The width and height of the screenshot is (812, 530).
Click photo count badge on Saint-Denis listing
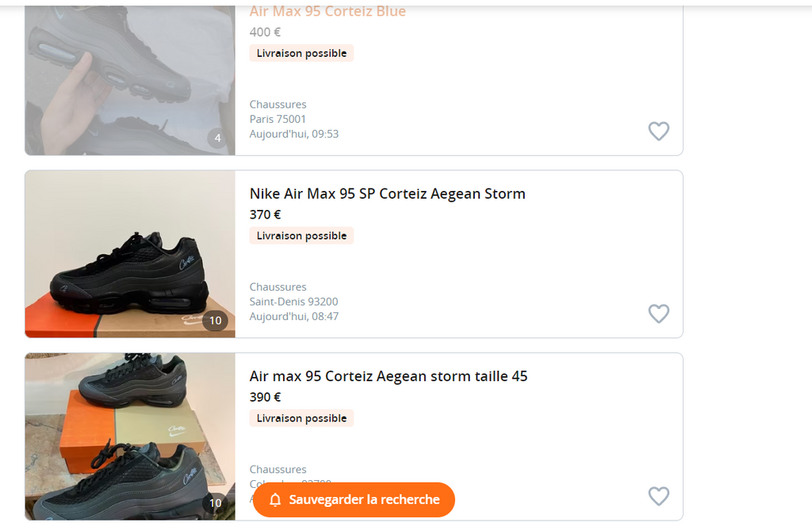[215, 321]
